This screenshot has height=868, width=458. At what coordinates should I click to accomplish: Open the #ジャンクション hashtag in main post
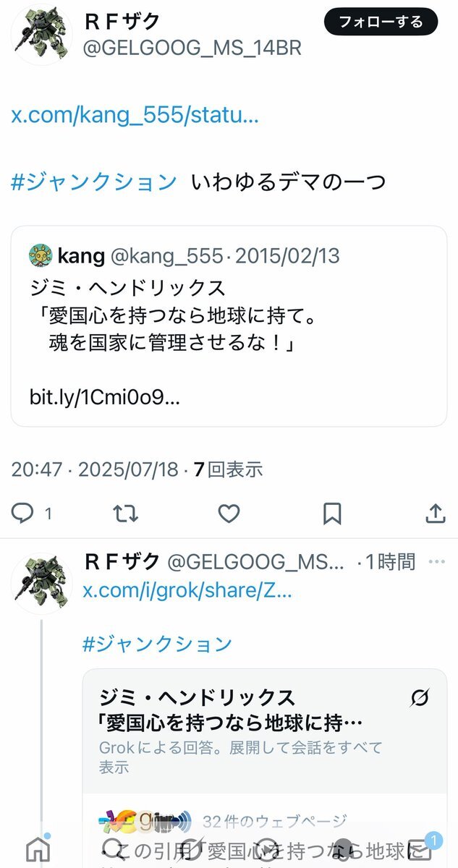[94, 182]
